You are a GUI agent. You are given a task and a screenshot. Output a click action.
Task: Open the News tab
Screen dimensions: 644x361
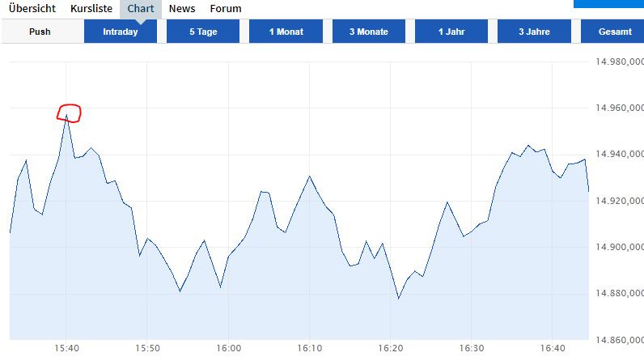[x=182, y=9]
